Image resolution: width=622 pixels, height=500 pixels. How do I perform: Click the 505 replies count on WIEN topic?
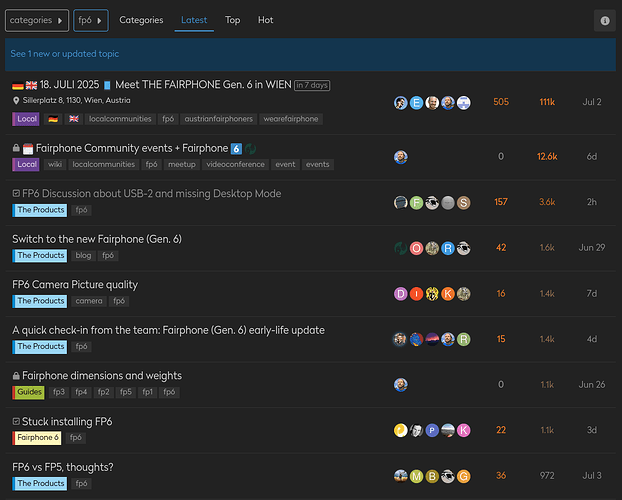point(501,102)
